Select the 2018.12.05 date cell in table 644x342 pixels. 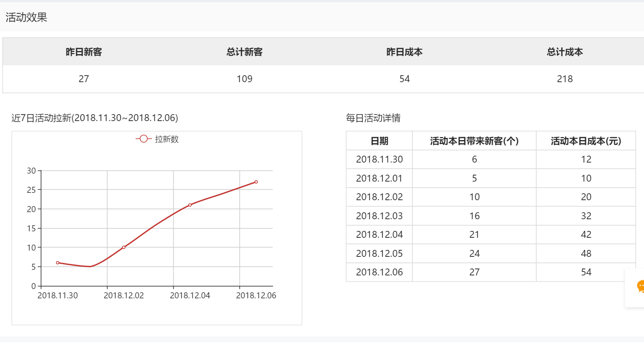coord(380,253)
